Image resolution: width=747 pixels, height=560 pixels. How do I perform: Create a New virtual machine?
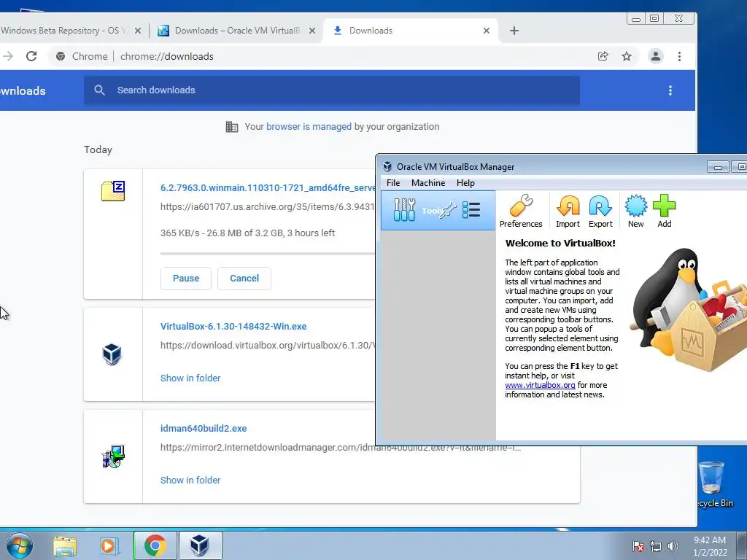[x=635, y=211]
